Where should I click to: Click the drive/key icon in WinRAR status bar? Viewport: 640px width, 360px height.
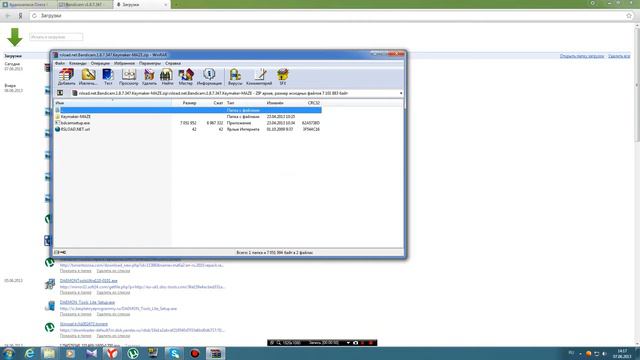[x=60, y=253]
